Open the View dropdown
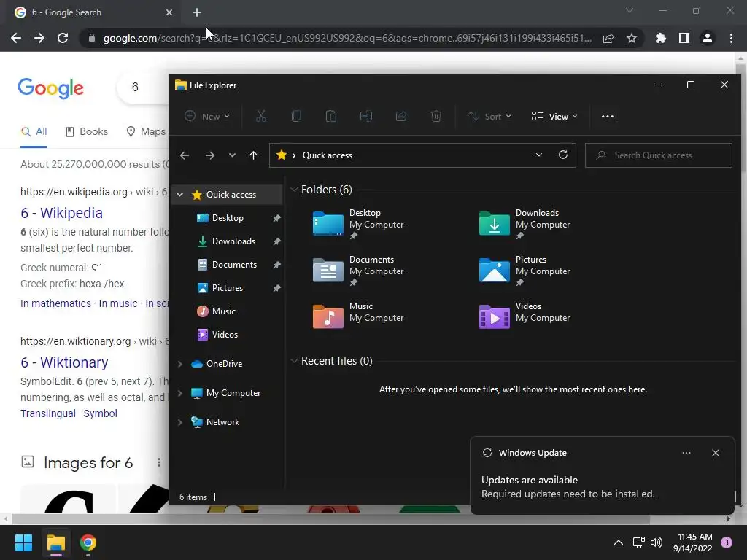 554,116
